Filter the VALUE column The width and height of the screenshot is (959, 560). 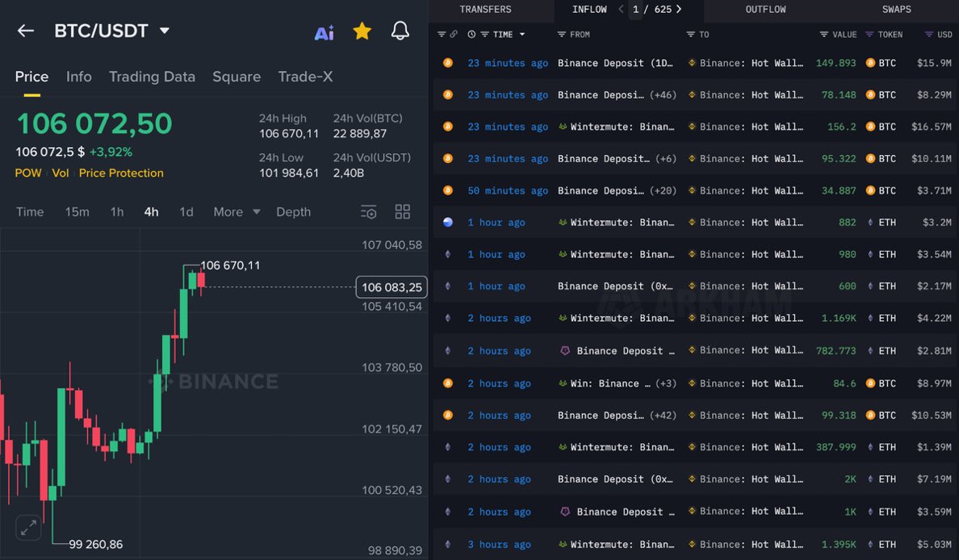point(824,34)
